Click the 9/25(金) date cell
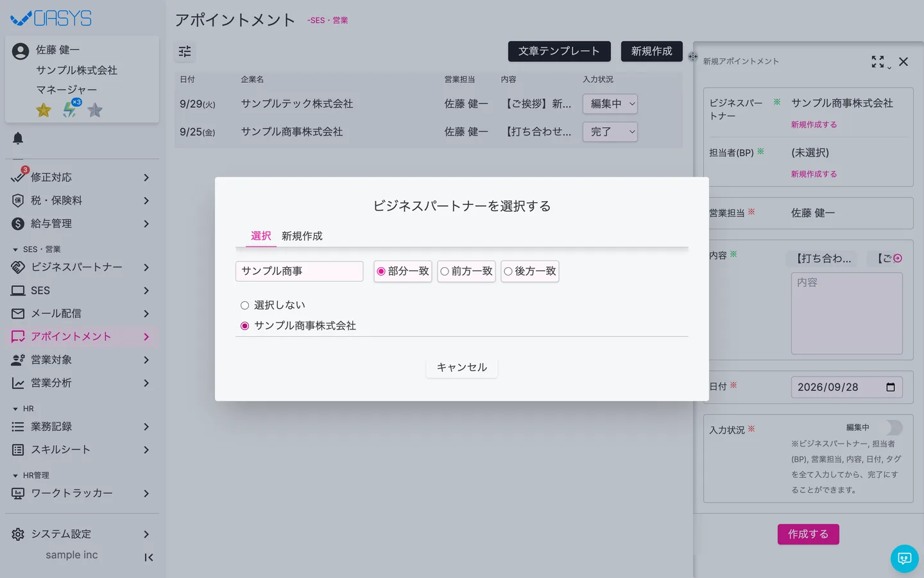 (x=197, y=132)
